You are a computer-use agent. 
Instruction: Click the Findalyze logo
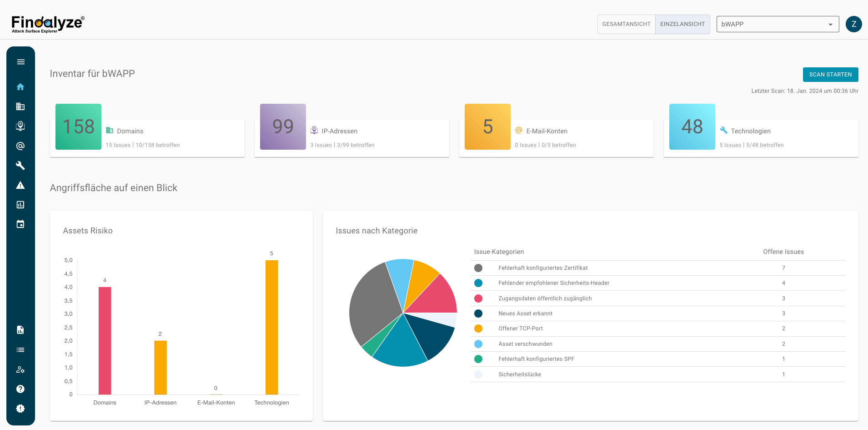(48, 24)
